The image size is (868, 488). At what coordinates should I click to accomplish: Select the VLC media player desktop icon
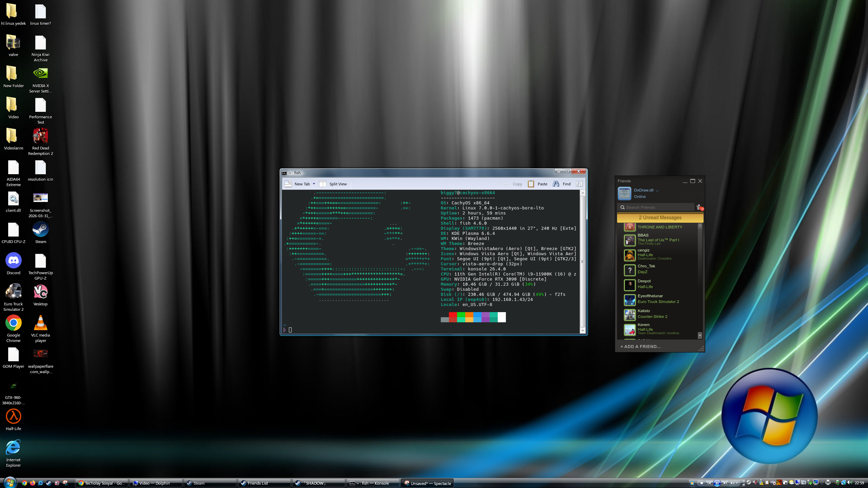point(40,329)
